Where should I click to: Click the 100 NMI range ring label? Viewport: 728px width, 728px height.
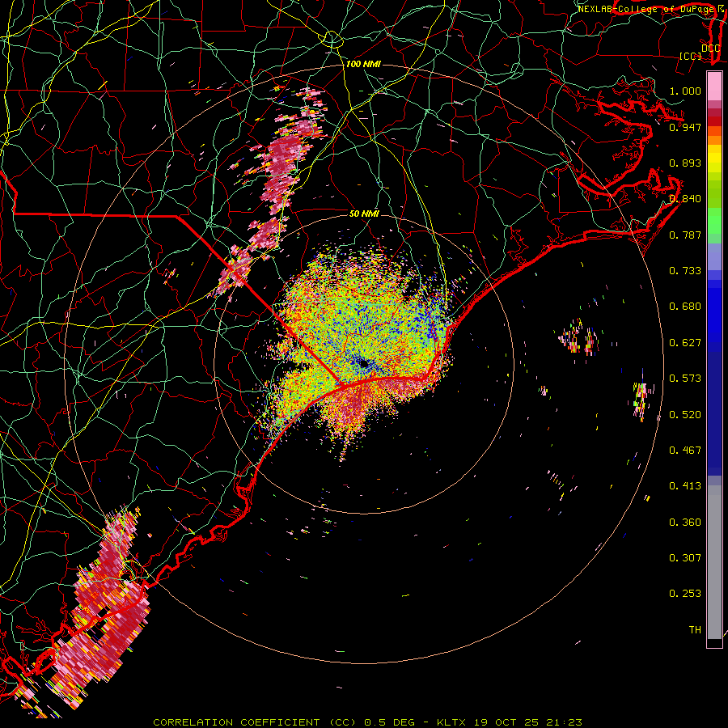pyautogui.click(x=363, y=64)
